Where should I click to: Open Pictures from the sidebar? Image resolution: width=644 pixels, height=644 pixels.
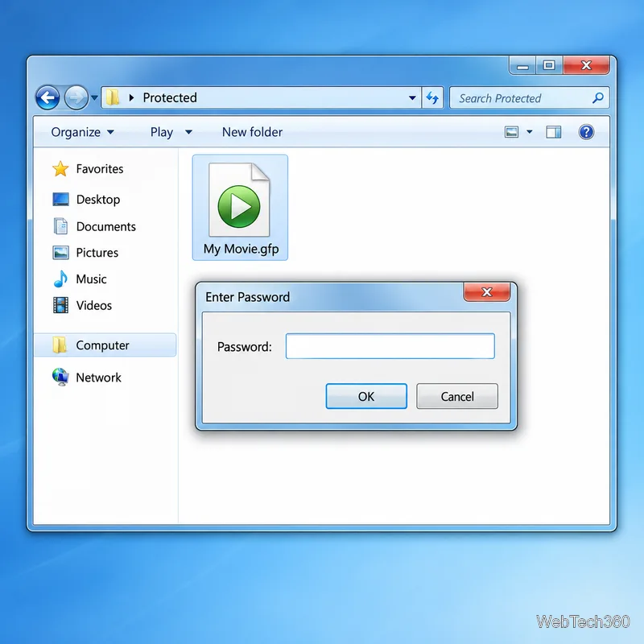tap(85, 253)
